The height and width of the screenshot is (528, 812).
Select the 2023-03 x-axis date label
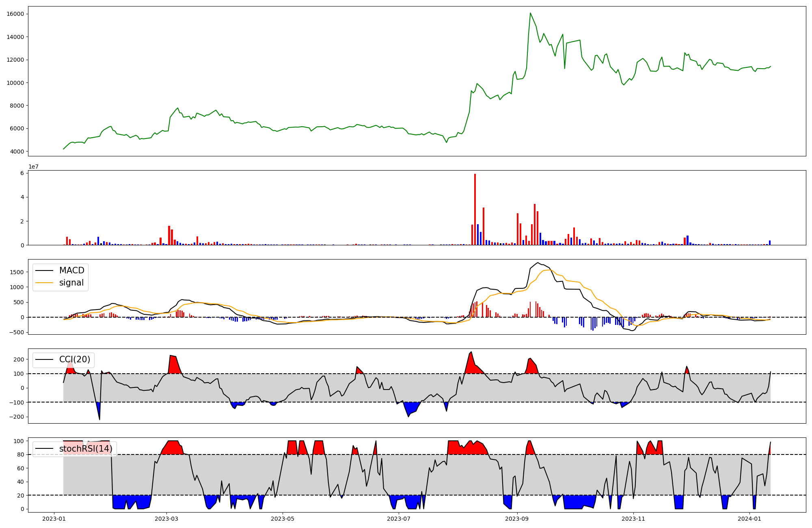pos(166,519)
